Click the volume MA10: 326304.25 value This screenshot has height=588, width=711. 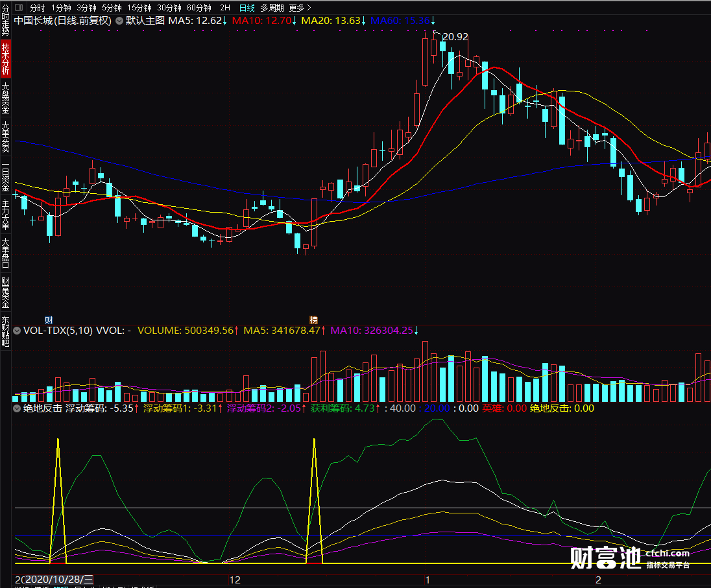point(374,331)
